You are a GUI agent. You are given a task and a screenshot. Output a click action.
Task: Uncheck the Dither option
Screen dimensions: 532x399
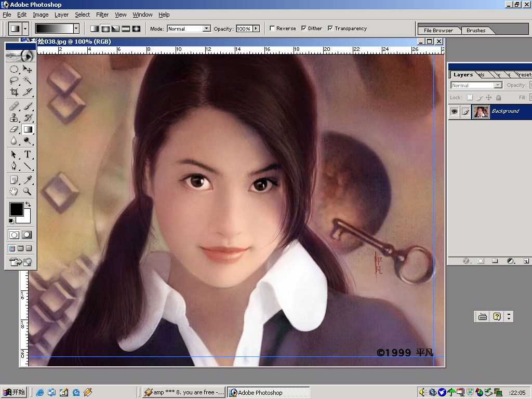point(304,29)
